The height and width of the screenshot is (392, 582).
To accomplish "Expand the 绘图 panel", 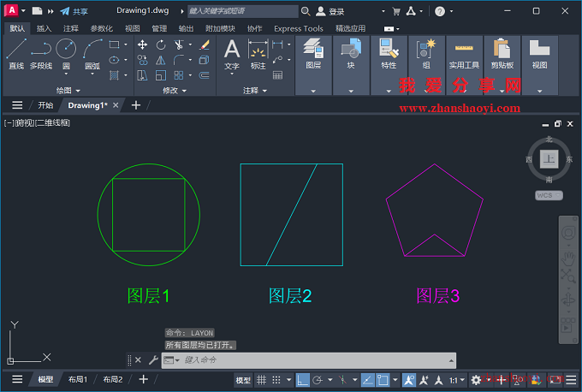I will click(x=68, y=91).
